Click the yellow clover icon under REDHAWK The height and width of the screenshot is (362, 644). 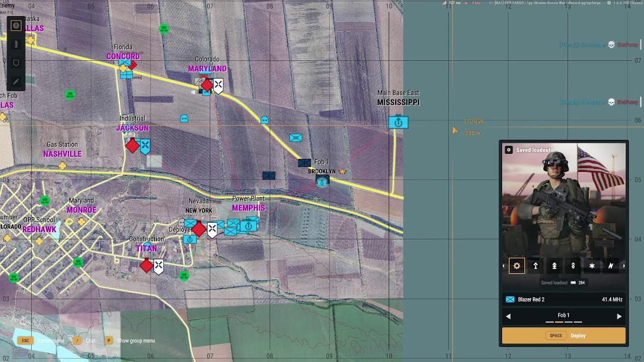(x=39, y=241)
